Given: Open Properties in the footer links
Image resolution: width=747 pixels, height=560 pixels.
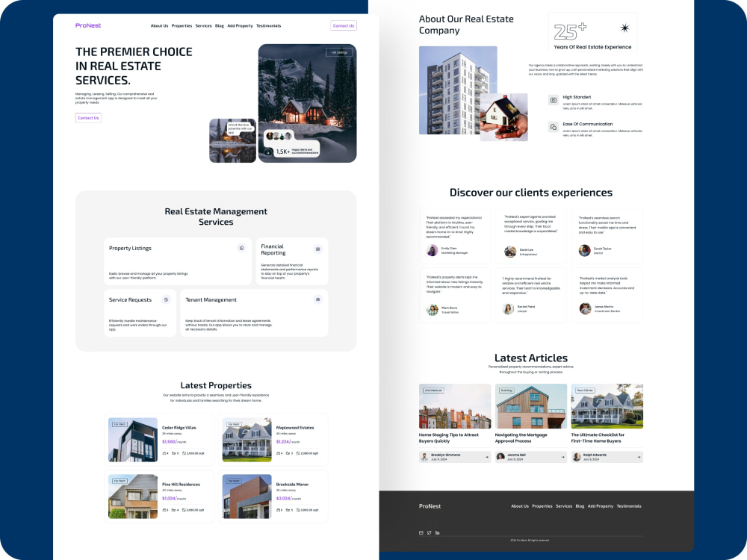Looking at the screenshot, I should pos(542,506).
